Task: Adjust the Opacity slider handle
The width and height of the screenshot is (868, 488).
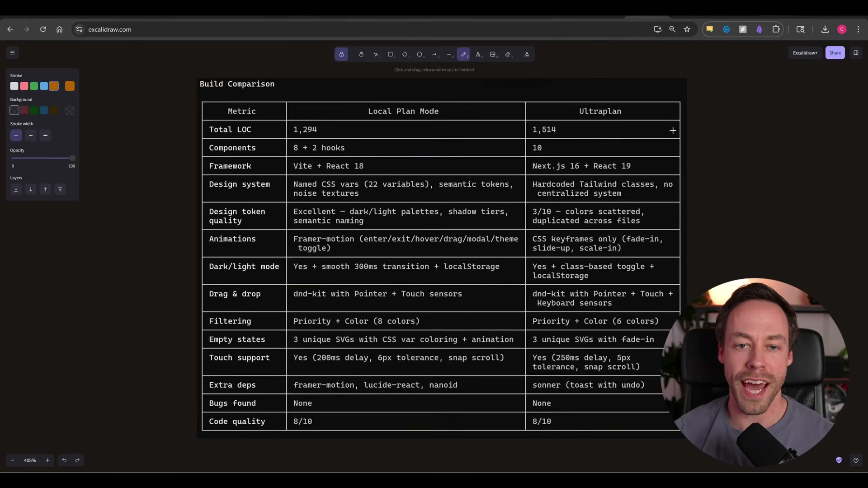Action: point(72,158)
